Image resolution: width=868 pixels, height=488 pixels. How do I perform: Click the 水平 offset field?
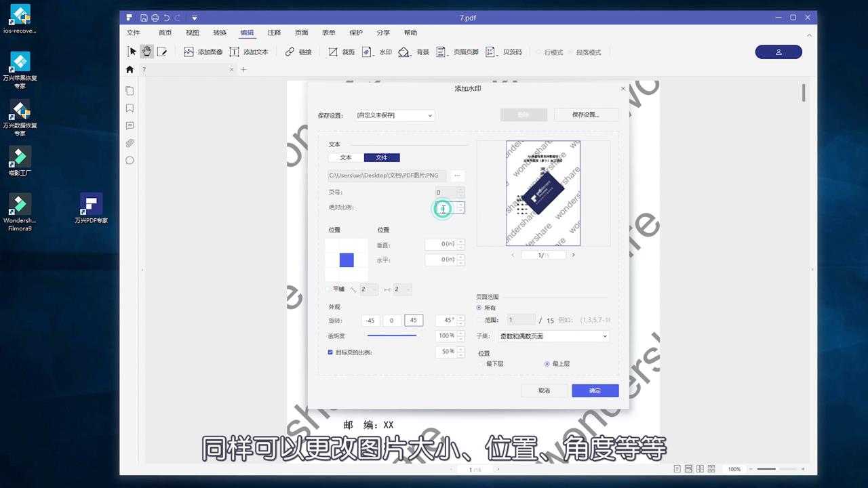(x=441, y=260)
